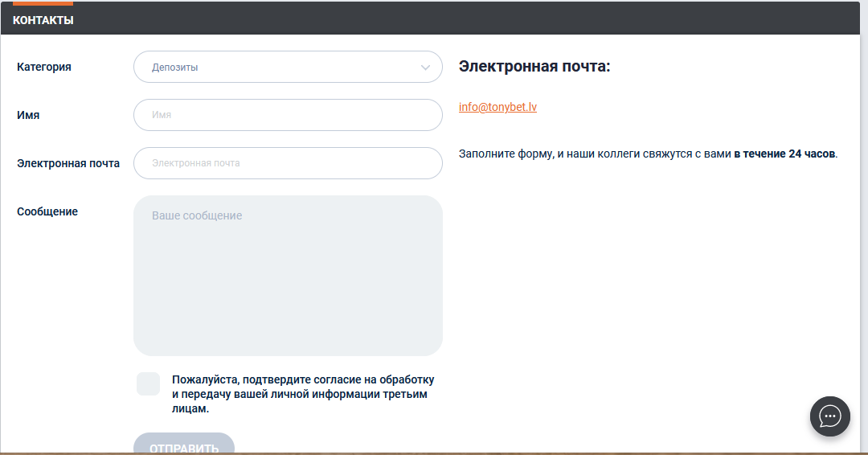Click the bold 'в течение 24 часов' text

784,154
